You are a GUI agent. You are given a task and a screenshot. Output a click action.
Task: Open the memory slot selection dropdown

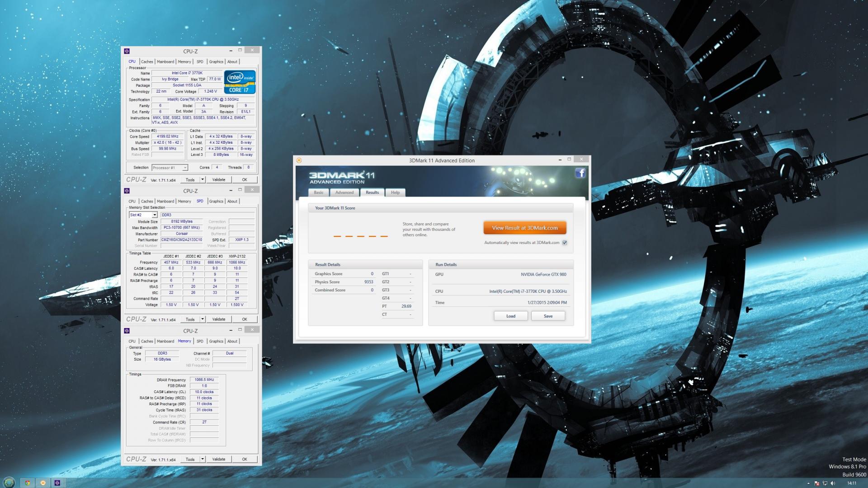(154, 215)
